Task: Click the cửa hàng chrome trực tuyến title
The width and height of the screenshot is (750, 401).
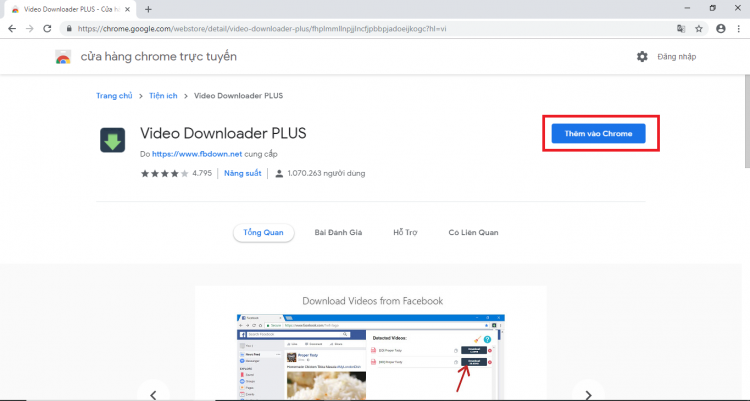Action: click(x=159, y=56)
